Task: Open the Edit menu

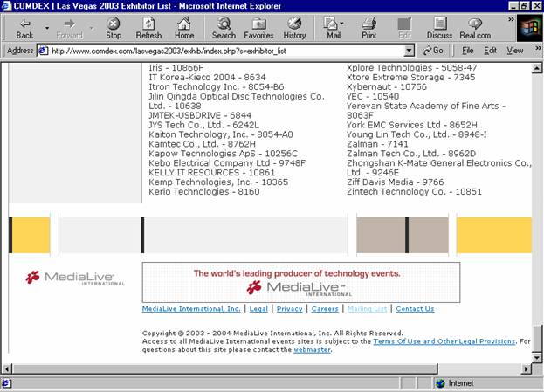Action: [x=491, y=51]
